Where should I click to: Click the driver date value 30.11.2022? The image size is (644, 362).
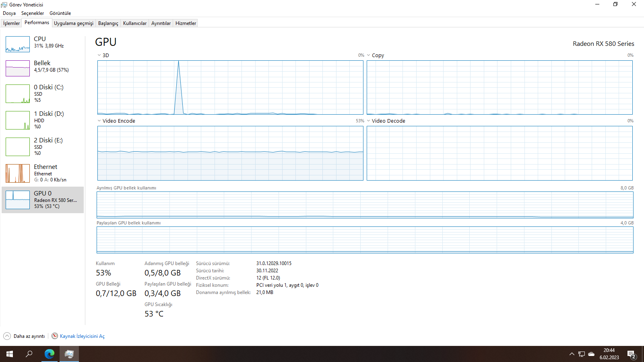pos(267,271)
